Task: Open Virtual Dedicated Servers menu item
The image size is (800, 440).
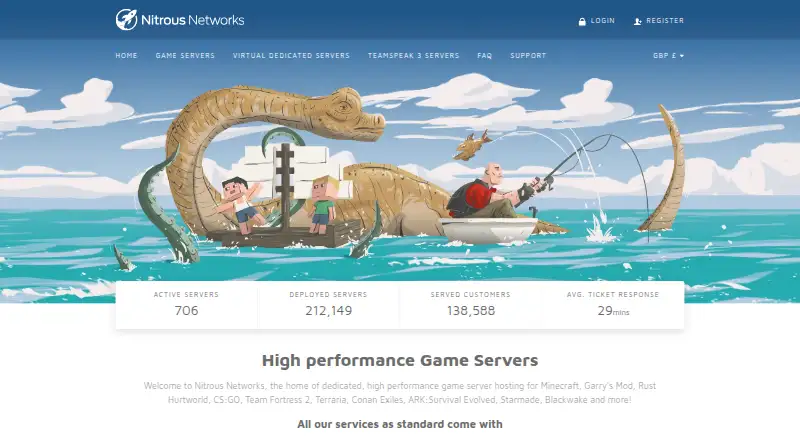Action: (x=291, y=56)
